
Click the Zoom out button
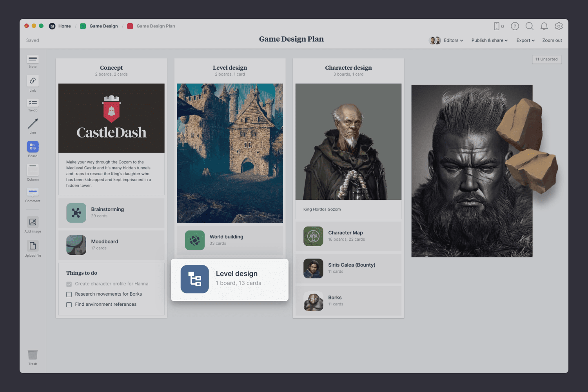pos(552,40)
